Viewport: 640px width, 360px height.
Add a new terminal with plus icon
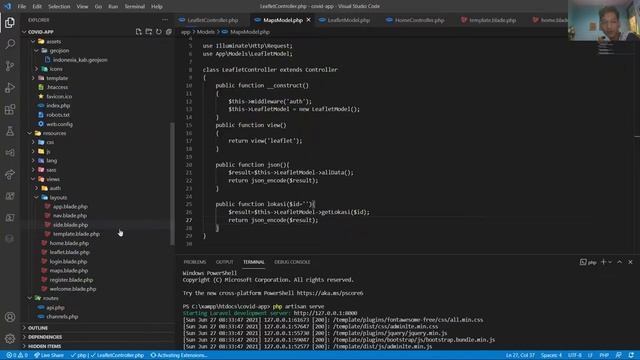[603, 262]
